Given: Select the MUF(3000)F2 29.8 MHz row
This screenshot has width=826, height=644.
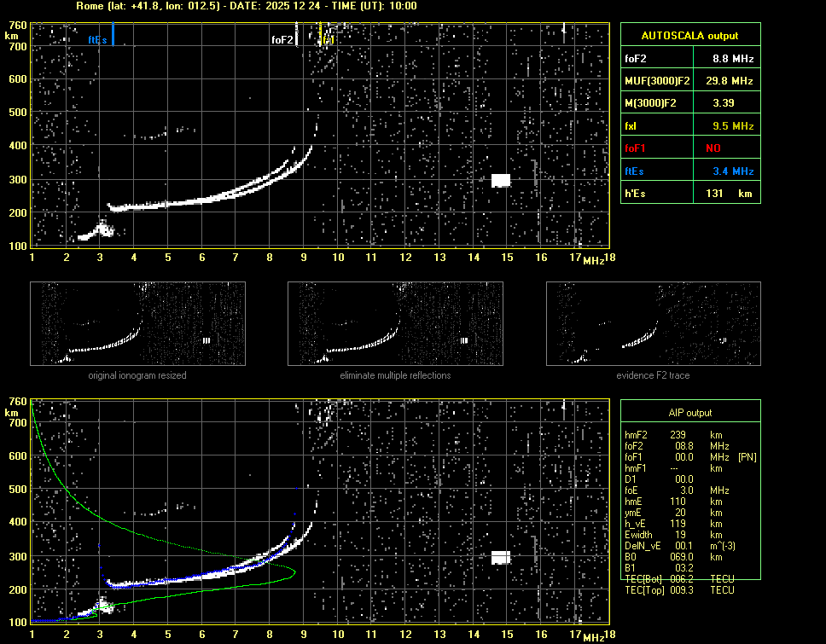Looking at the screenshot, I should [x=689, y=81].
